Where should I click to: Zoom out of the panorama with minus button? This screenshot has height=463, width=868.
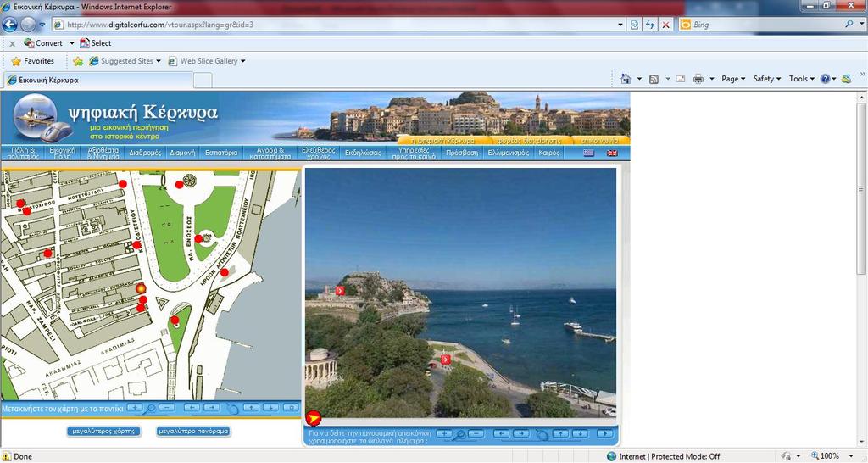pyautogui.click(x=476, y=434)
